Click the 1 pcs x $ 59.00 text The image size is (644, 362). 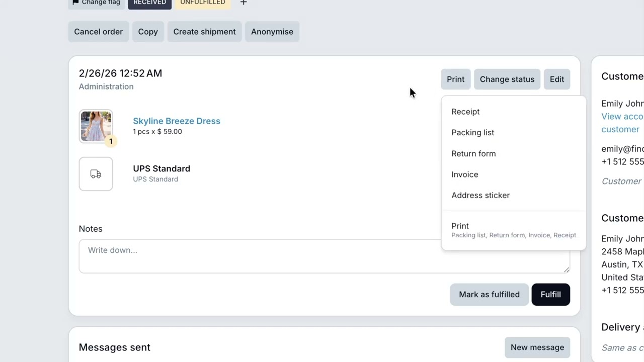pos(157,132)
